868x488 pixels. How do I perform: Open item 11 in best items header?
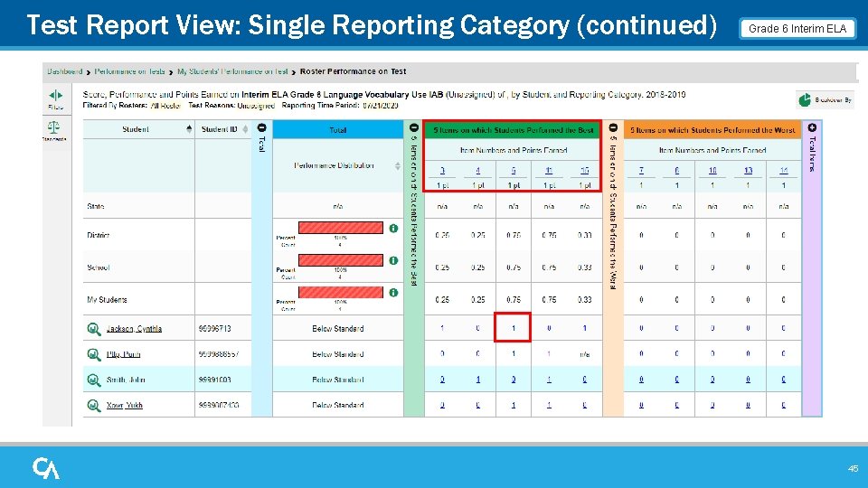(549, 171)
